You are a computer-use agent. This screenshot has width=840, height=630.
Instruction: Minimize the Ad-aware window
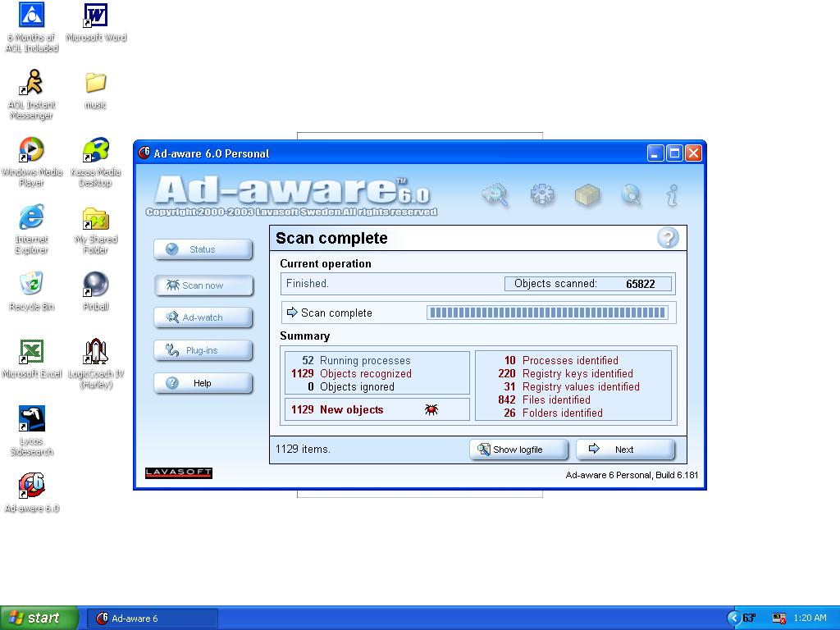coord(655,153)
